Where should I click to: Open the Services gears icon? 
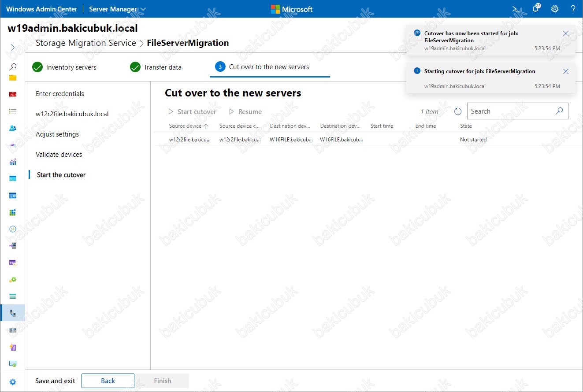[x=12, y=279]
